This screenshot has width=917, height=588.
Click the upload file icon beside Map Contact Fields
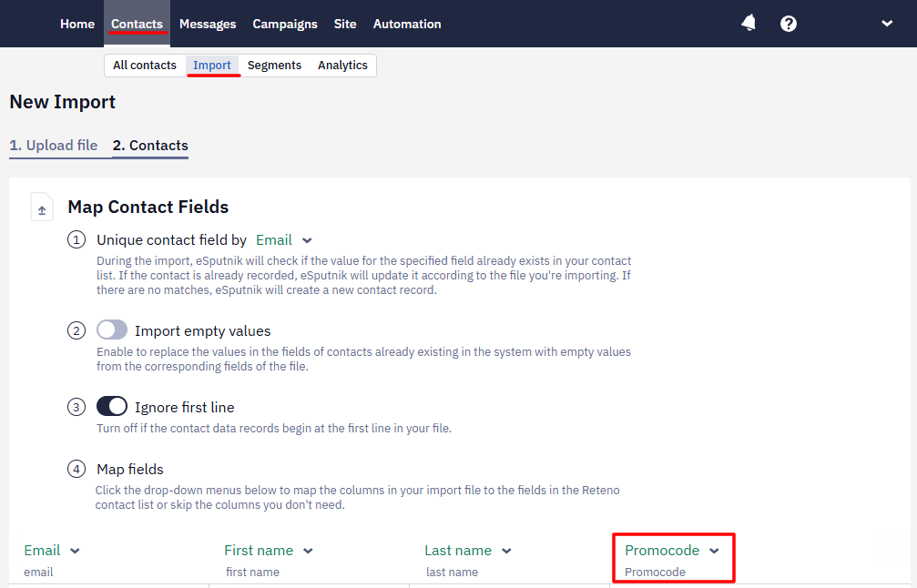(x=42, y=207)
